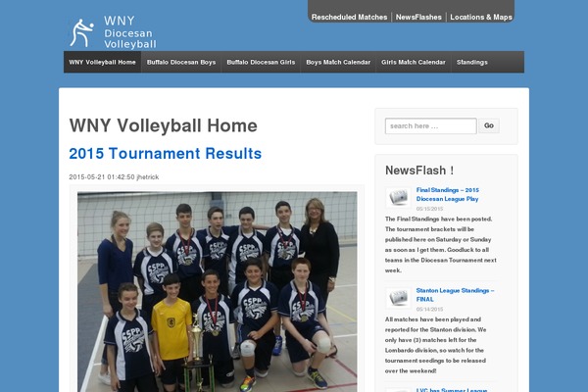Open 2015 Tournament Results post title

[166, 154]
